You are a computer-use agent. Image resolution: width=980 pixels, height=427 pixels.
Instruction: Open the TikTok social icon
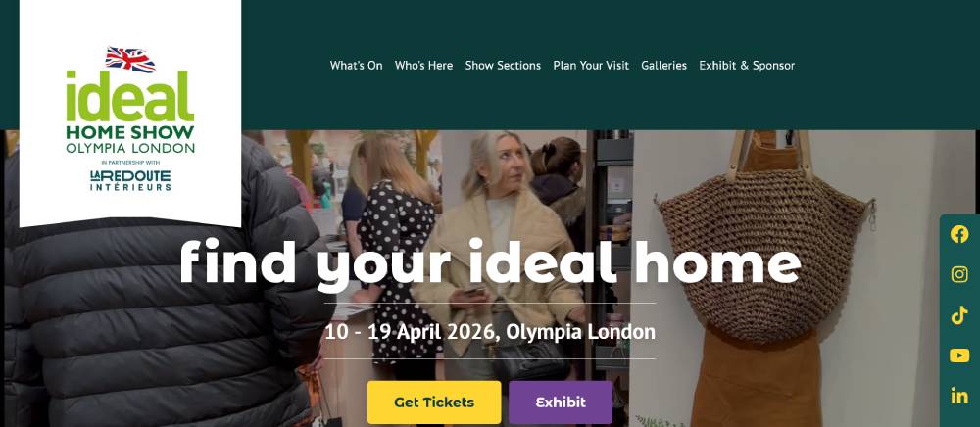pos(959,315)
